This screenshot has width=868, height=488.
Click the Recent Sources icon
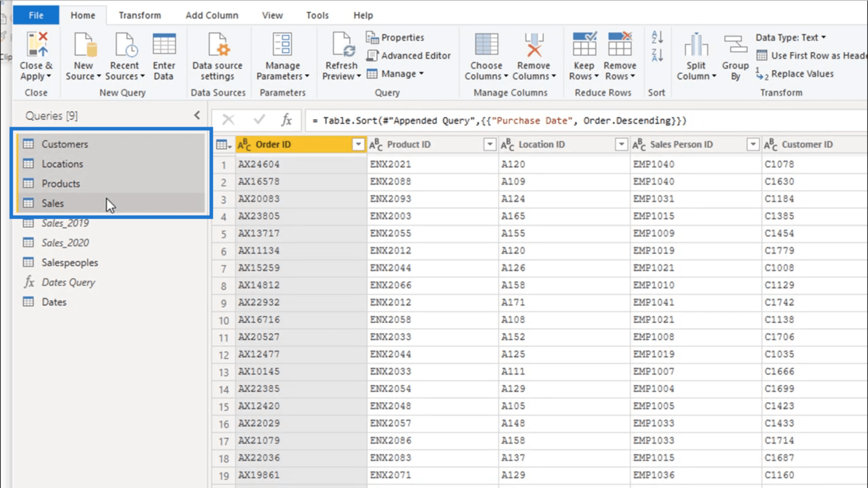[126, 44]
